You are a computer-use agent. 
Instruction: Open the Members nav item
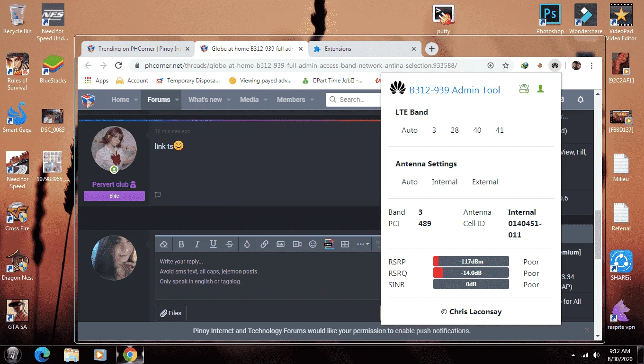coord(291,100)
